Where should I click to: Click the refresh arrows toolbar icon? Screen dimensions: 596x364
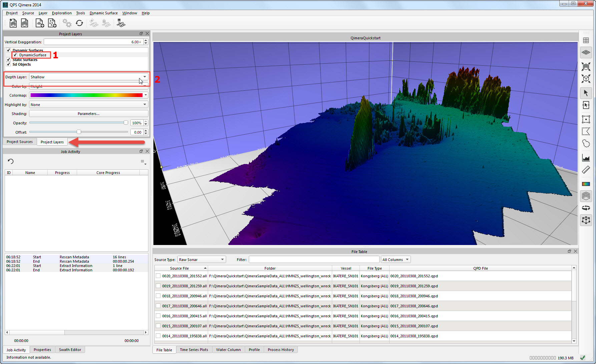click(x=79, y=23)
